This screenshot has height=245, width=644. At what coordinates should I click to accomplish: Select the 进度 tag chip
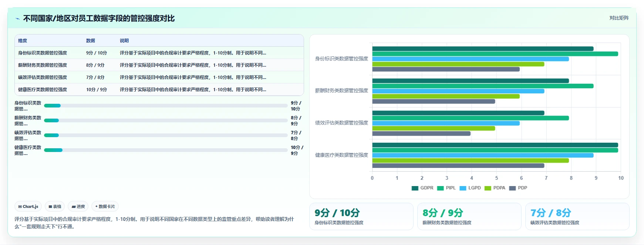click(x=78, y=206)
